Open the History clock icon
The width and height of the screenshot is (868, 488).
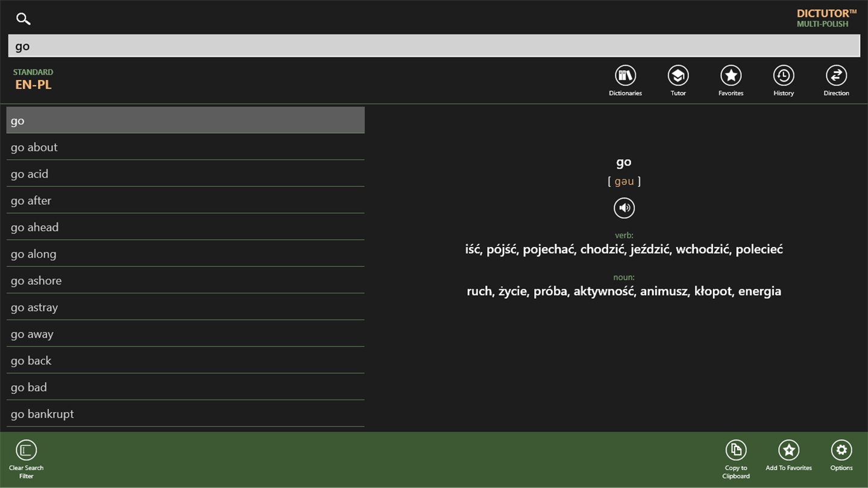(x=784, y=76)
